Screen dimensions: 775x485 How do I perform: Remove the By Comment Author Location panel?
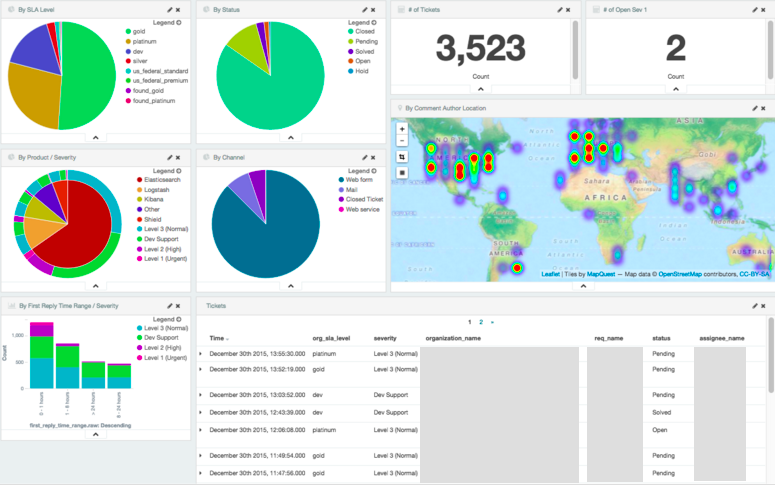coord(763,108)
